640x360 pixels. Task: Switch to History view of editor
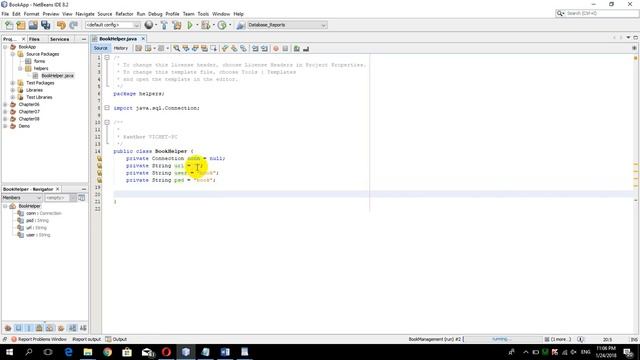click(120, 48)
